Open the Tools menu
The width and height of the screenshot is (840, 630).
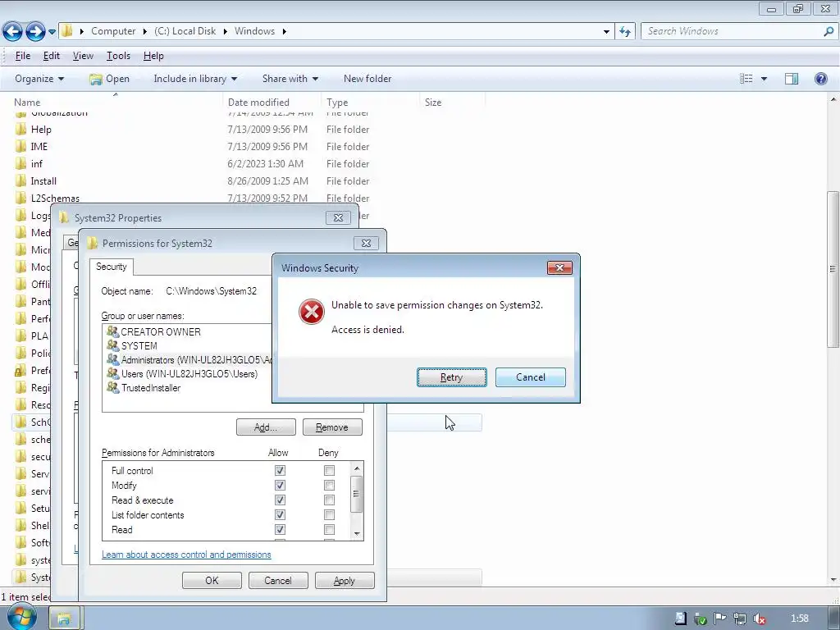(118, 56)
